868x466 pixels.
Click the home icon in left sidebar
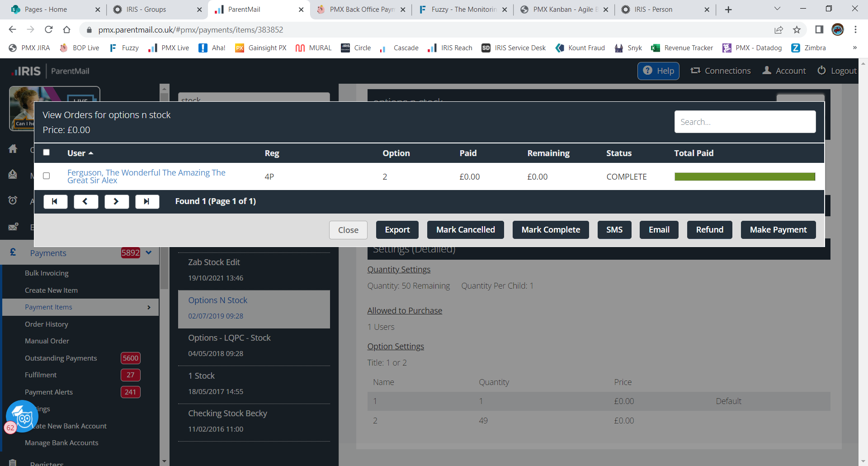[x=13, y=149]
